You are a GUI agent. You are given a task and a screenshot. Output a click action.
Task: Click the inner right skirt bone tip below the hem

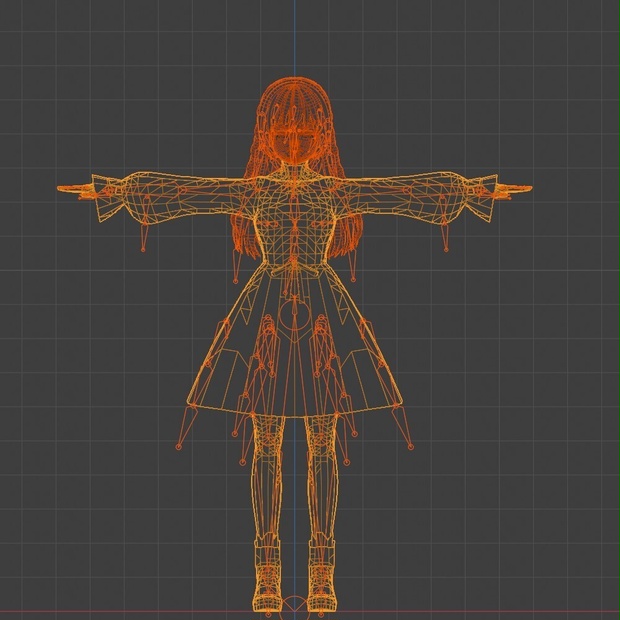click(x=347, y=462)
